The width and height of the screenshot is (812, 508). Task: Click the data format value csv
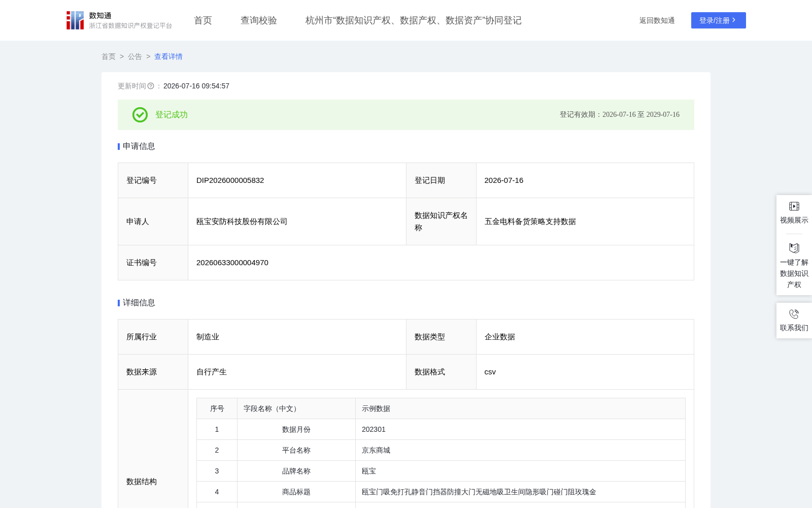(490, 372)
